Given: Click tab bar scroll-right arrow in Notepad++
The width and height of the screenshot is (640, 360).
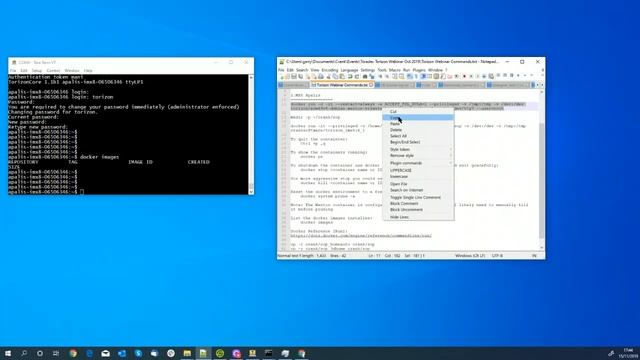Looking at the screenshot, I should coord(542,85).
